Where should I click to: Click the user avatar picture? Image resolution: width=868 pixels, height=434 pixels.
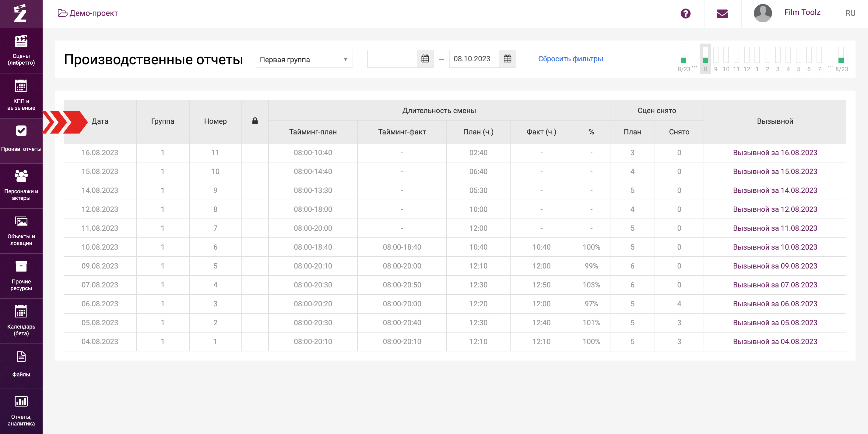[763, 13]
